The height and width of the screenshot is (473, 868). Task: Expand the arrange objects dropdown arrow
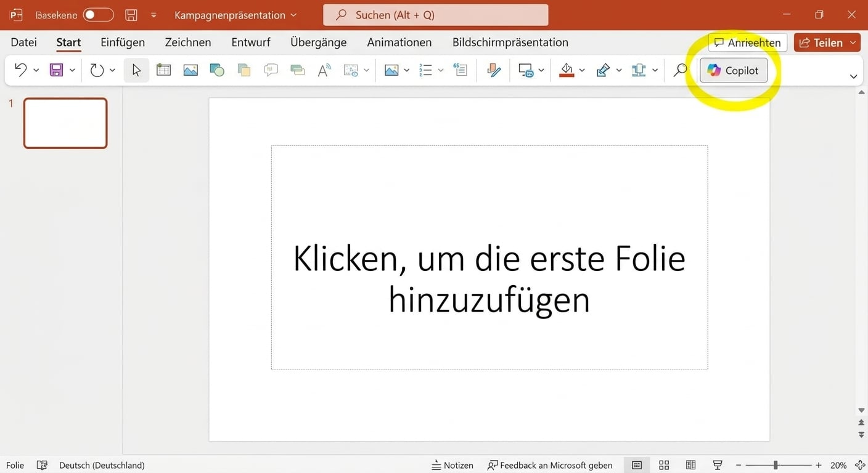[x=655, y=71]
